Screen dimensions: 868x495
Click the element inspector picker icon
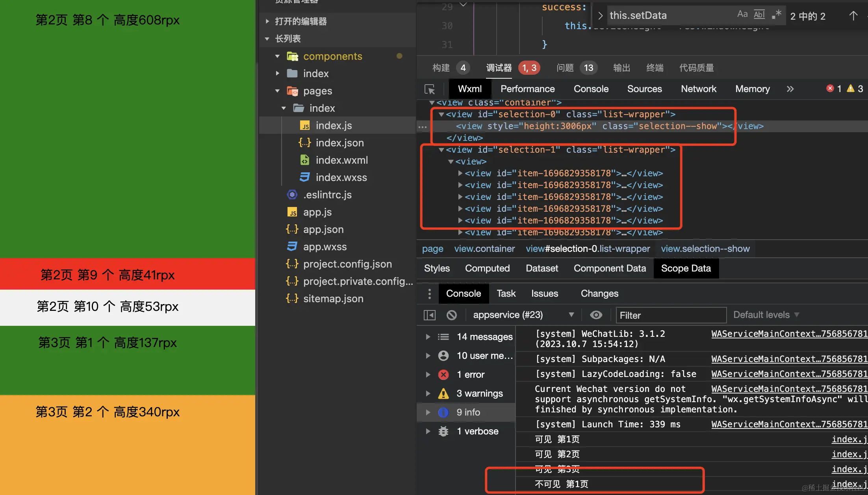point(430,89)
